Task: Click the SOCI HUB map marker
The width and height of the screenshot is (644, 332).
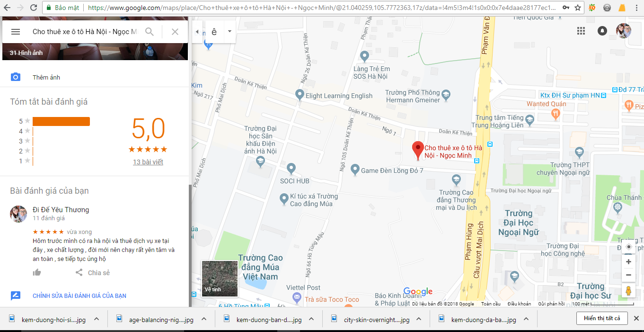Action: coord(291,168)
